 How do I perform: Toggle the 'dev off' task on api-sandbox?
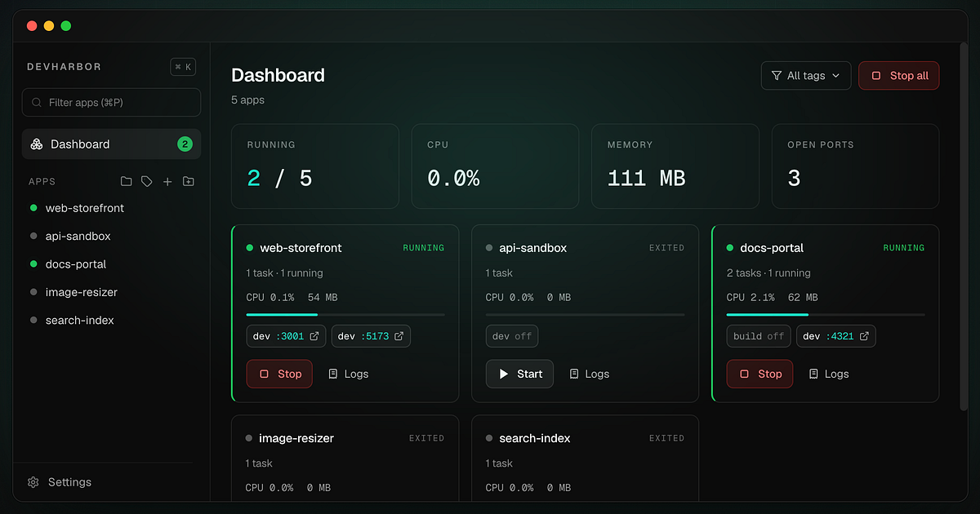[x=512, y=336]
